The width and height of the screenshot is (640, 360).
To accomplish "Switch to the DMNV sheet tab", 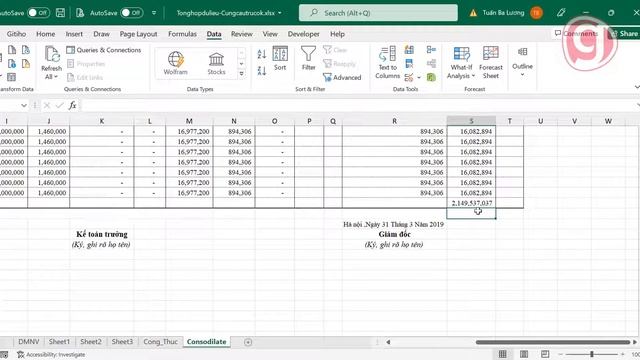I will [29, 342].
